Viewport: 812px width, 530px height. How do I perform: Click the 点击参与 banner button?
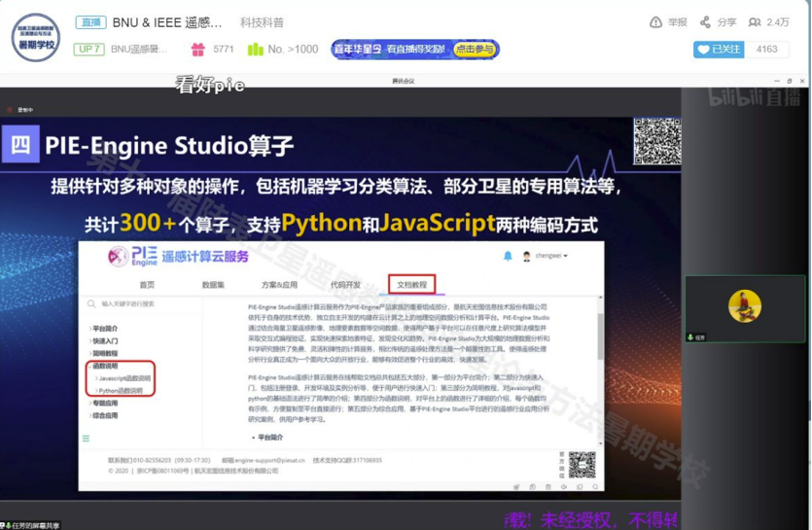[x=474, y=49]
